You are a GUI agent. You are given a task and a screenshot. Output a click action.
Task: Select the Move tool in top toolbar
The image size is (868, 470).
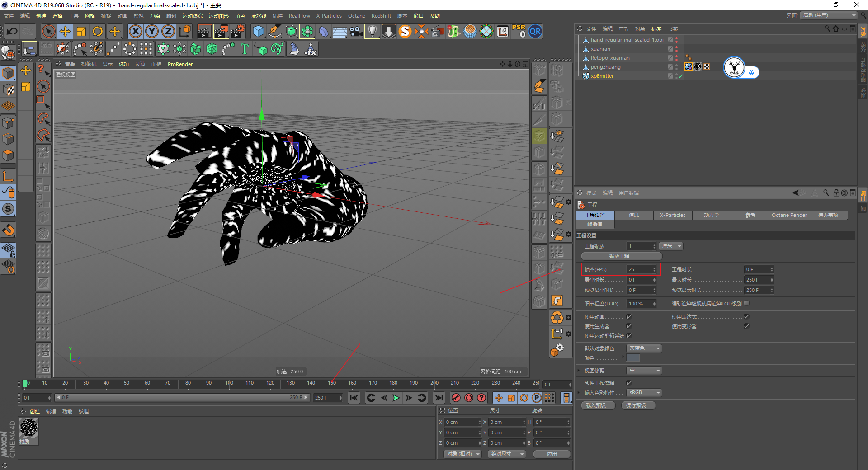65,31
